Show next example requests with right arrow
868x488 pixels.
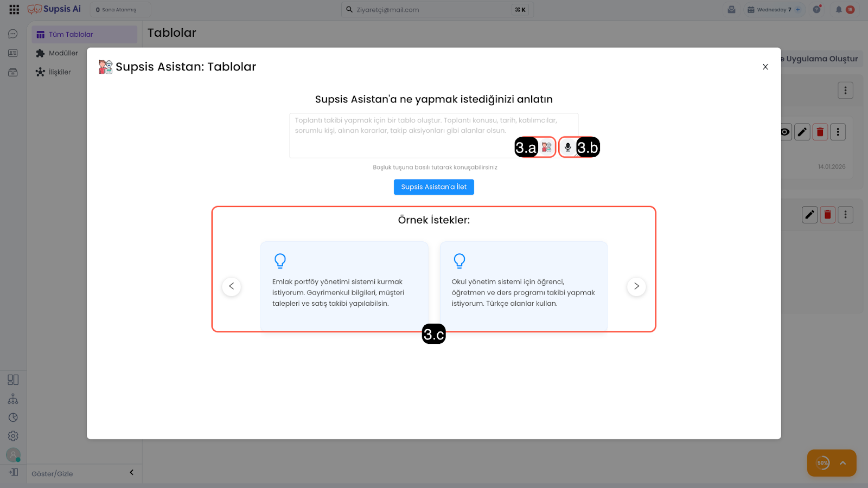click(x=636, y=286)
